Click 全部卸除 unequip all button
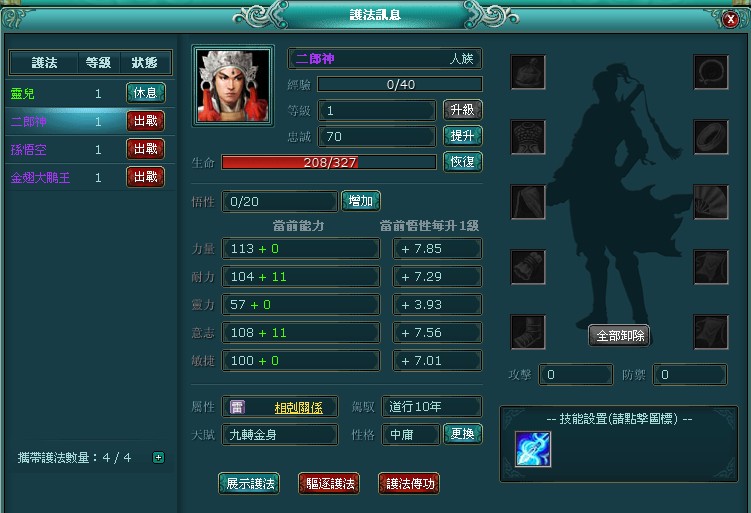The image size is (751, 513). click(619, 335)
